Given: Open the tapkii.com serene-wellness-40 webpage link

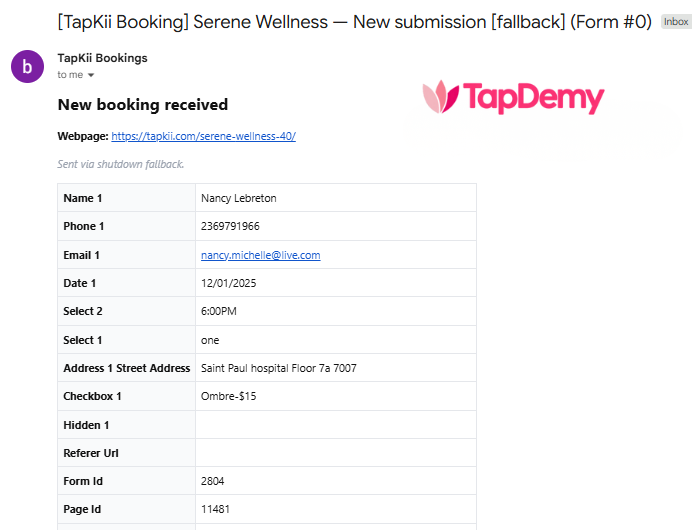Looking at the screenshot, I should pos(203,136).
